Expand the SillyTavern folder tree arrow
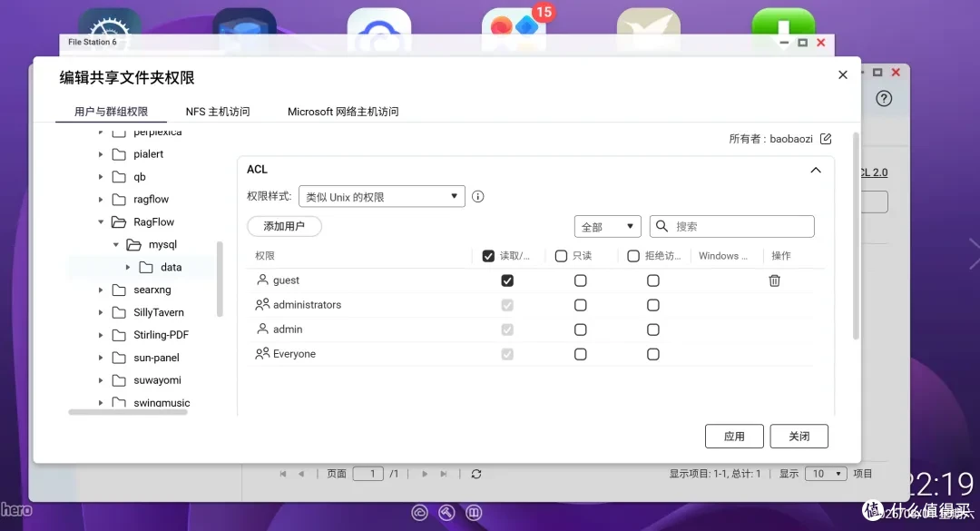Screen dimensions: 980x531 101,313
